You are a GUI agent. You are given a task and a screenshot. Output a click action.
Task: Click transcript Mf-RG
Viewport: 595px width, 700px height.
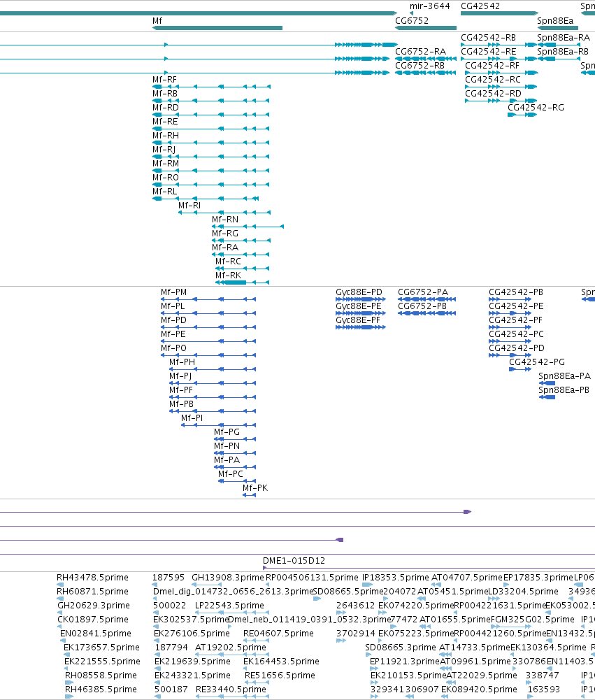pos(225,234)
